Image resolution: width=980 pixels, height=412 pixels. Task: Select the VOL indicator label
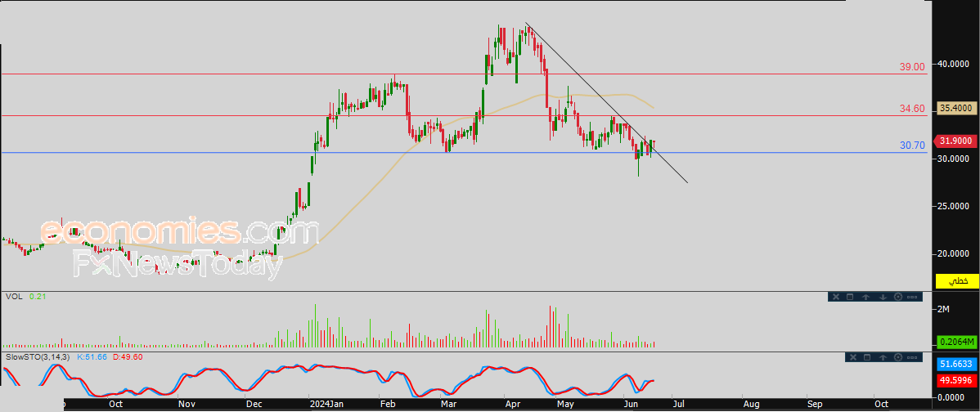click(x=14, y=297)
